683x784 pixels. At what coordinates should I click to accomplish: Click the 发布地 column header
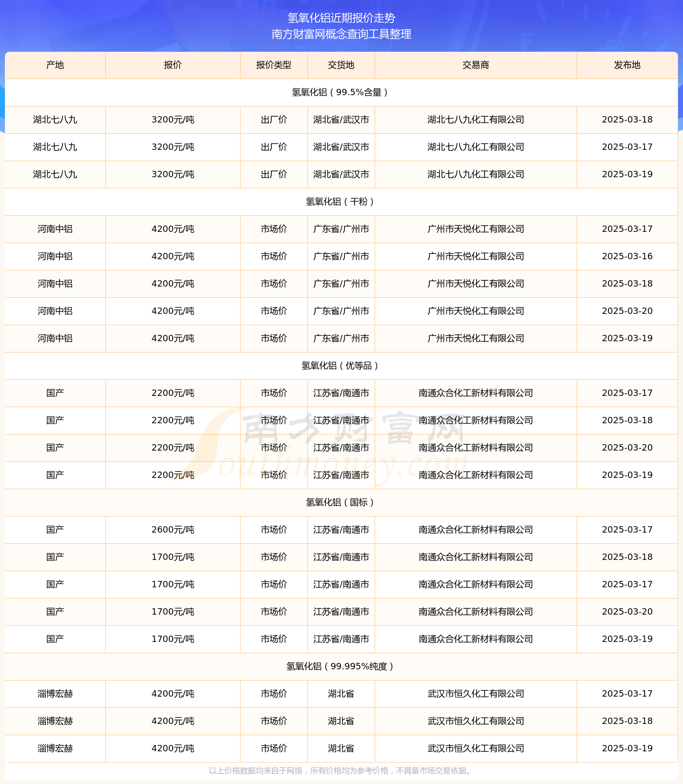[x=627, y=65]
